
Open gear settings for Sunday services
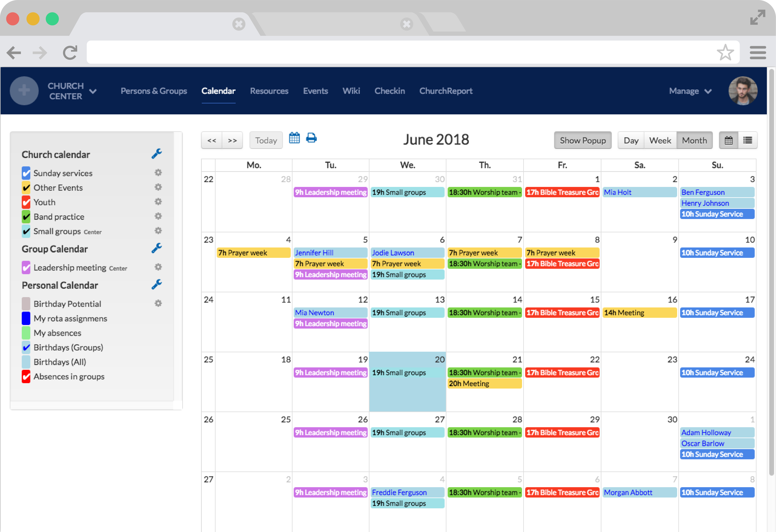coord(158,173)
